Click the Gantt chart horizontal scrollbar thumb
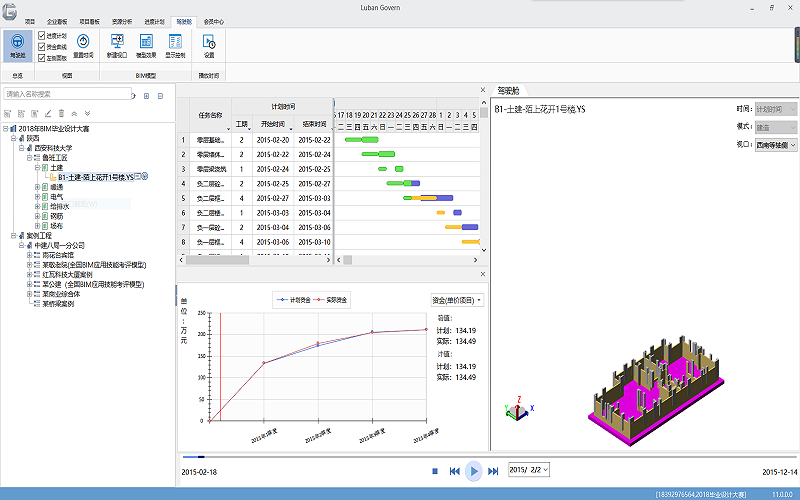 (x=347, y=260)
